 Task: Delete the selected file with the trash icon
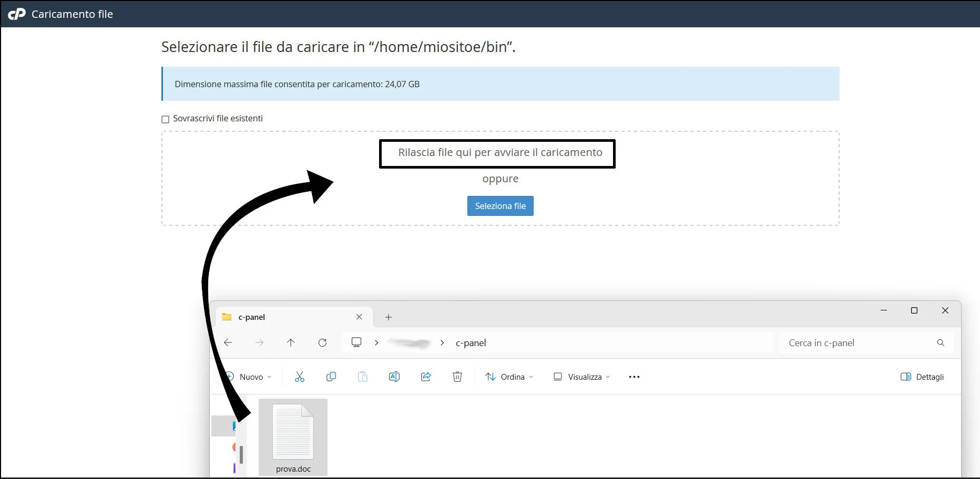[x=457, y=377]
